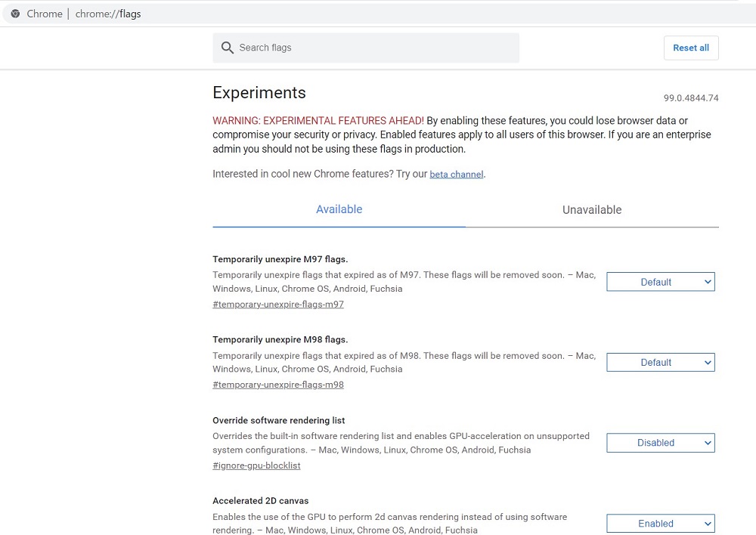Click the 'Accelerated 2D canvas' title

[260, 501]
